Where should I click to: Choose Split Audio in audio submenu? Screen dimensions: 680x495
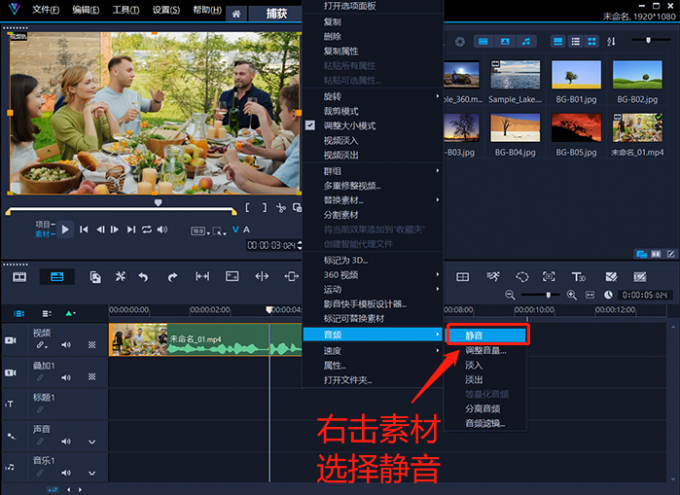486,409
